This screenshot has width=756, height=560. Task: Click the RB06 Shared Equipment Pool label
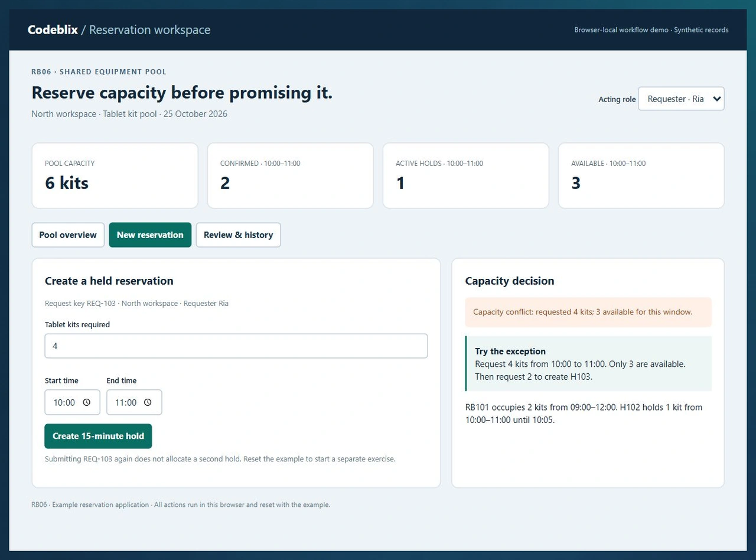point(99,71)
